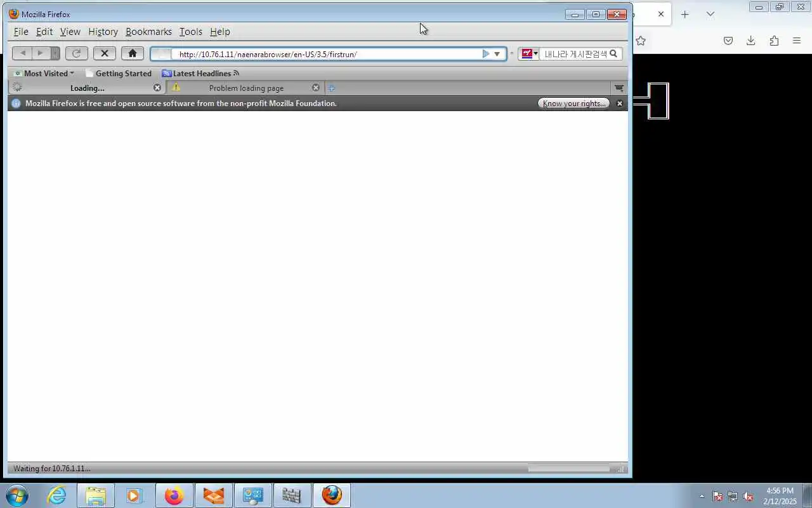Screen dimensions: 812x508
Task: Click the orange box application on taskbar
Action: coord(213,495)
